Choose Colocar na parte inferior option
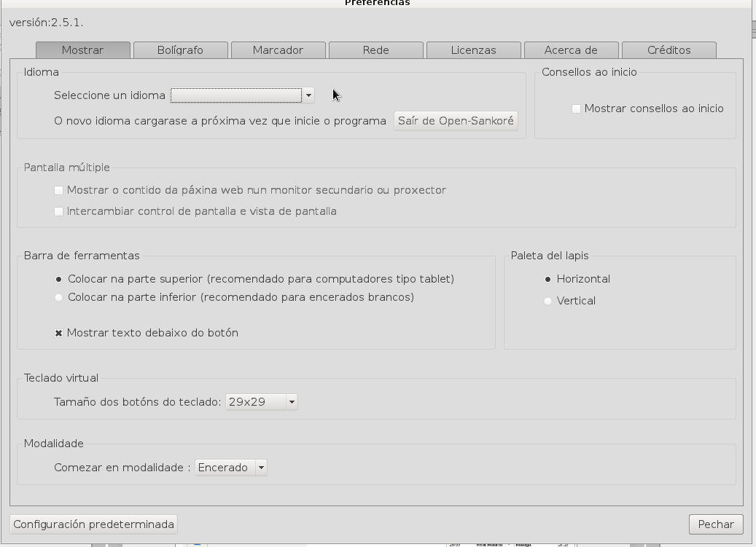 click(x=59, y=297)
